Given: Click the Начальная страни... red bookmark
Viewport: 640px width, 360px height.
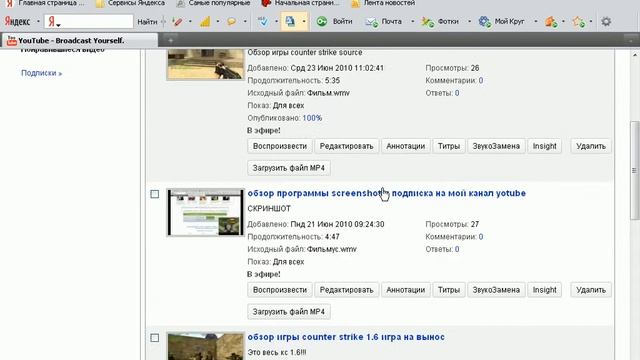Looking at the screenshot, I should point(300,3).
